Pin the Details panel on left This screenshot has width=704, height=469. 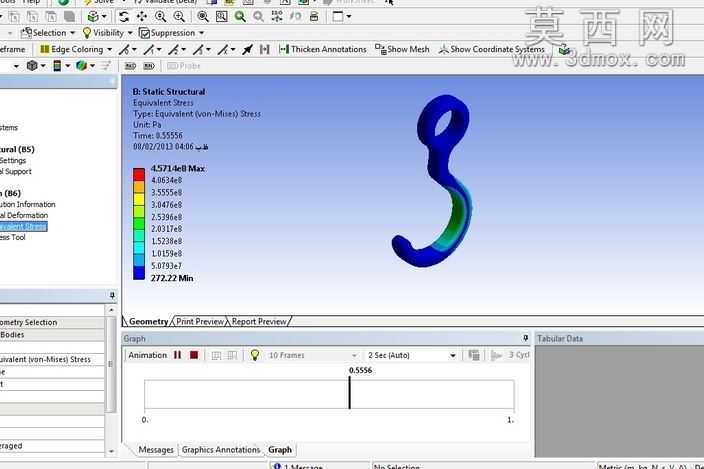coord(112,295)
